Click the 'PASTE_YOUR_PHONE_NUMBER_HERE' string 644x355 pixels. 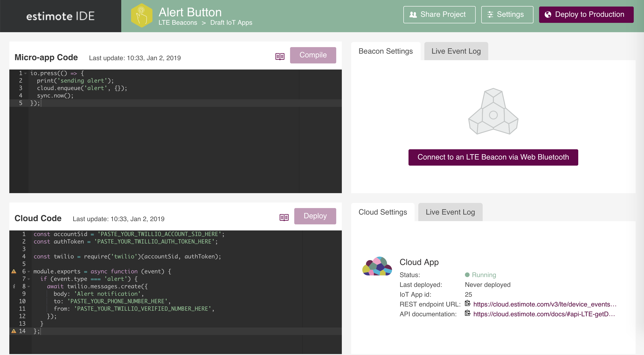click(x=117, y=301)
